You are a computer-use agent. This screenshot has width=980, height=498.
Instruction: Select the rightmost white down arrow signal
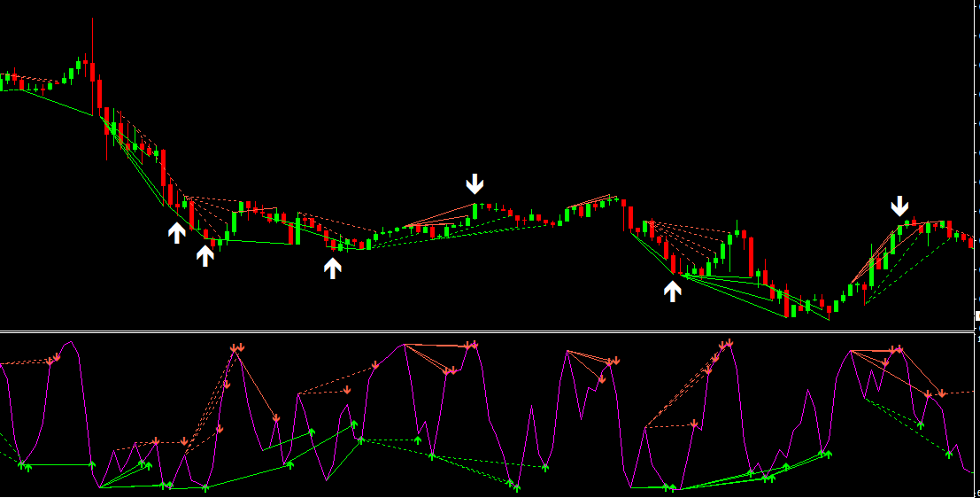[x=899, y=206]
